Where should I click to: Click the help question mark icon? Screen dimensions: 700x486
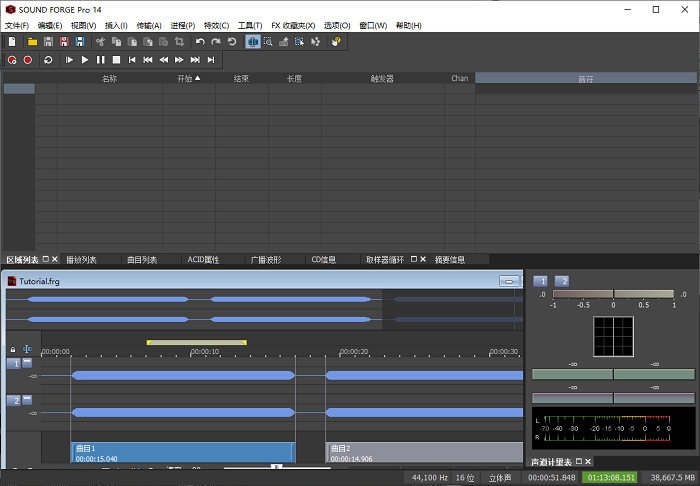click(337, 42)
